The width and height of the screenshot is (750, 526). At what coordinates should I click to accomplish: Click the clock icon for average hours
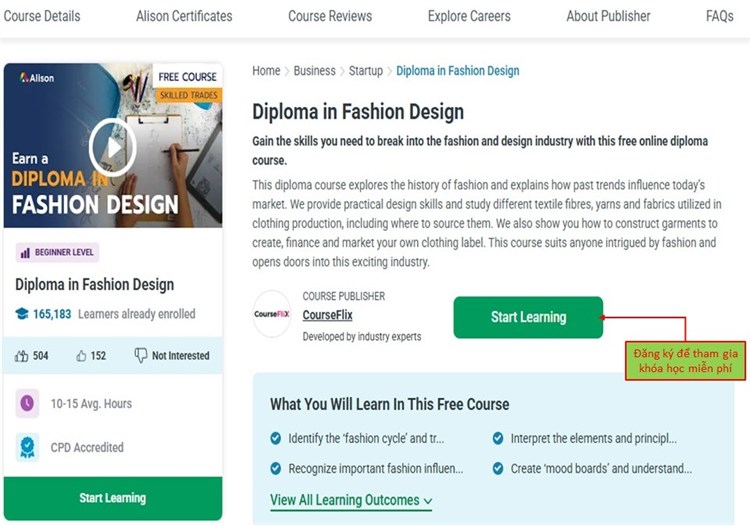[28, 404]
